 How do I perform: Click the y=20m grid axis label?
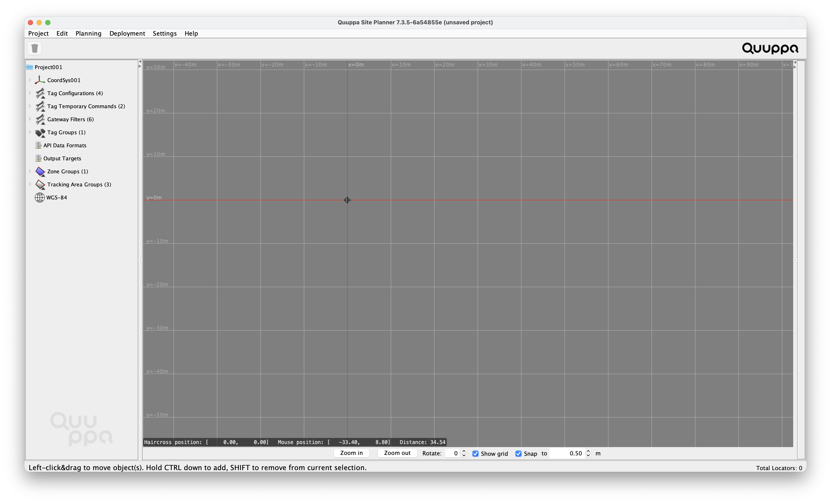point(156,111)
